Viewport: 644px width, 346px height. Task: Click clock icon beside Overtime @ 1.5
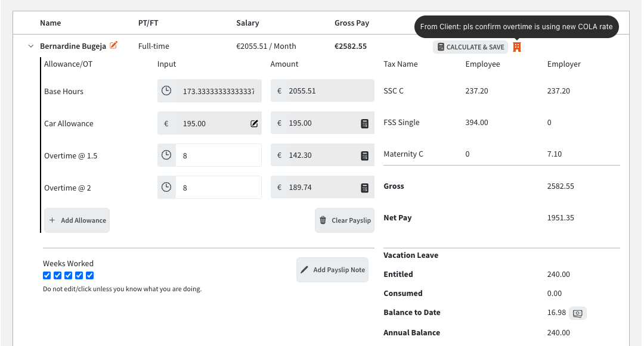click(166, 155)
